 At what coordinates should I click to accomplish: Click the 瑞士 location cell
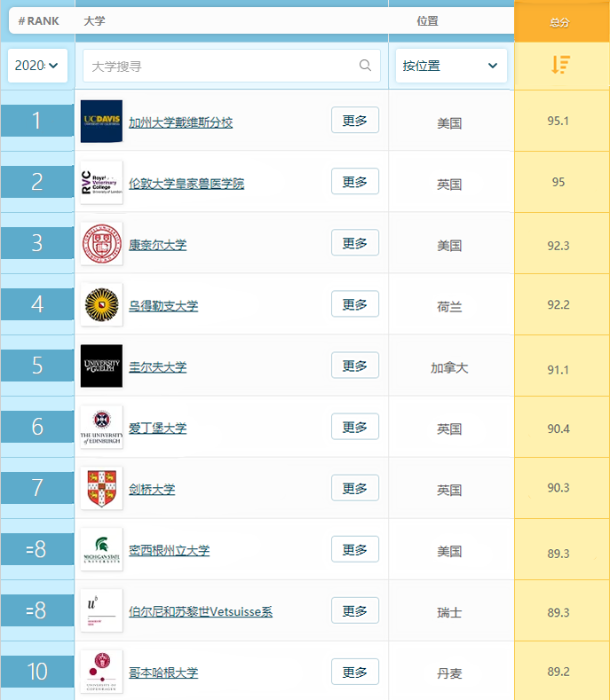coord(449,612)
